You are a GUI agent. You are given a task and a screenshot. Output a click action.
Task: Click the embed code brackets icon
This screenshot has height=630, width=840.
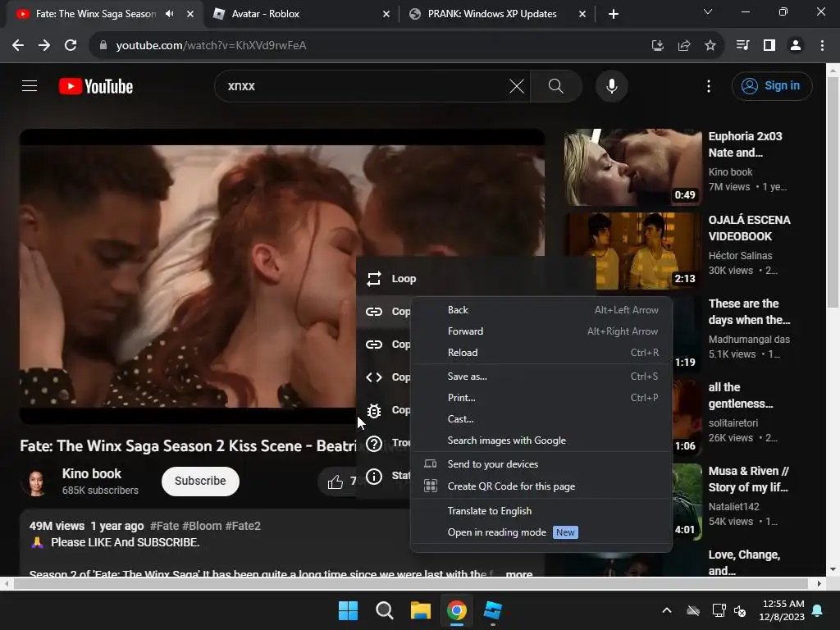pyautogui.click(x=374, y=377)
